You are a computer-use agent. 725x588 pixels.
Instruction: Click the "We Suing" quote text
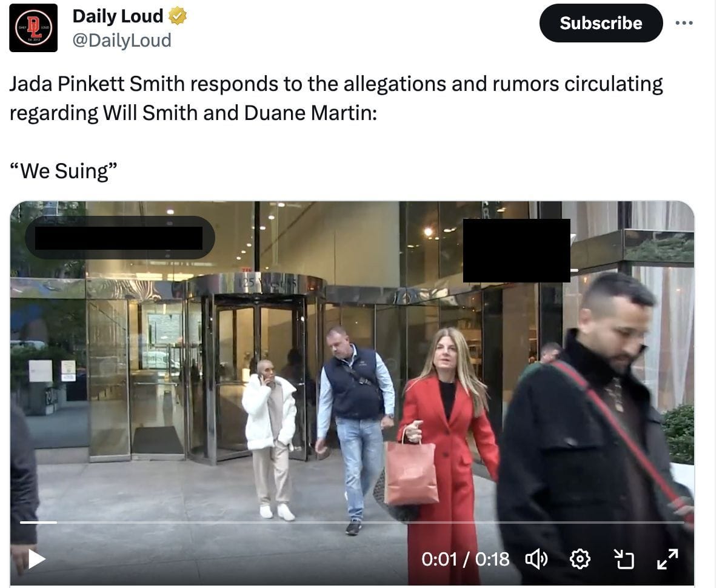[x=63, y=171]
